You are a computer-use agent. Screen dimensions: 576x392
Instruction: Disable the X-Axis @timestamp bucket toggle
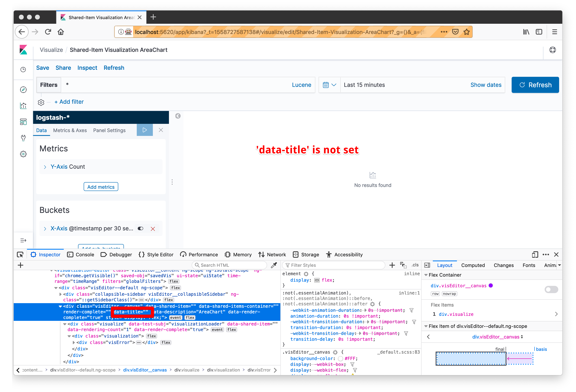(141, 228)
